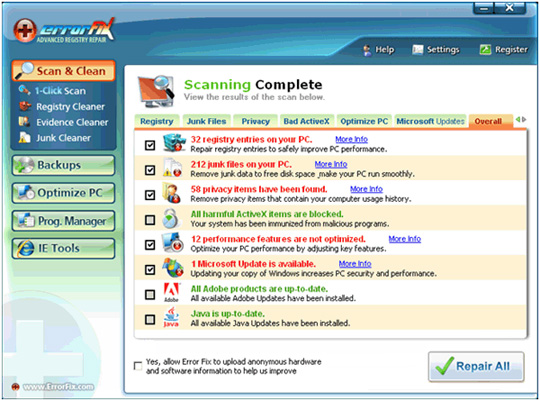Select the Microsoft Updates tab
This screenshot has height=401, width=540.
[430, 121]
